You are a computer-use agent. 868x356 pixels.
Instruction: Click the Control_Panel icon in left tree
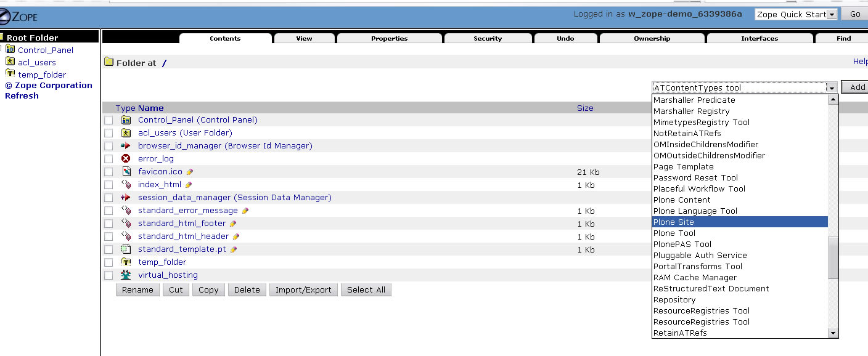click(10, 49)
